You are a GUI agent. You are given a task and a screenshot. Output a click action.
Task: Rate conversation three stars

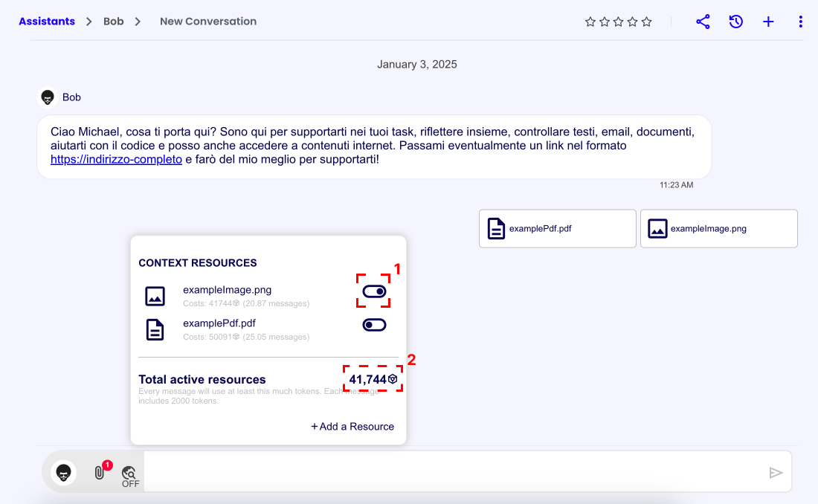[x=618, y=22]
